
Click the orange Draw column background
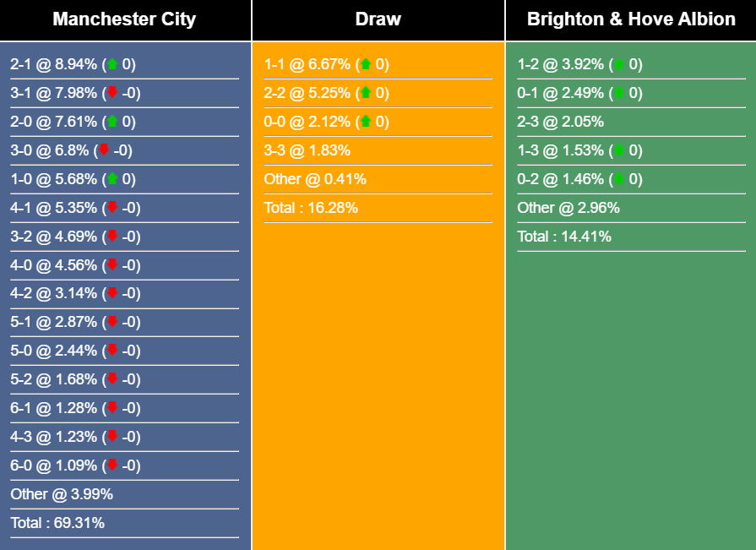pos(378,380)
